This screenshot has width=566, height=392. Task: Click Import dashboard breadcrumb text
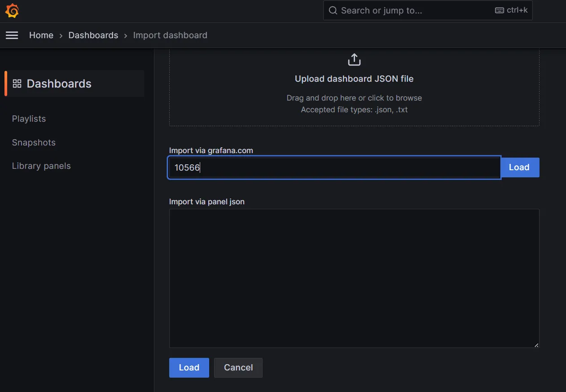click(x=170, y=35)
